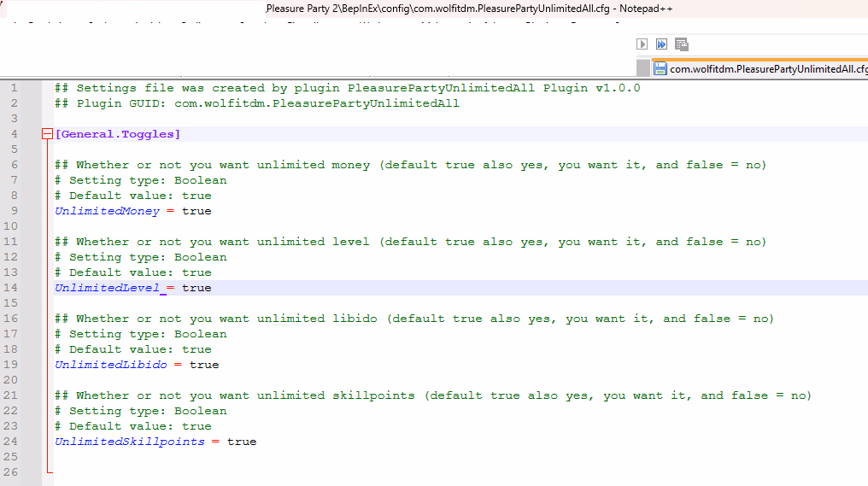
Task: Click line number 14 in the margin
Action: coord(13,288)
